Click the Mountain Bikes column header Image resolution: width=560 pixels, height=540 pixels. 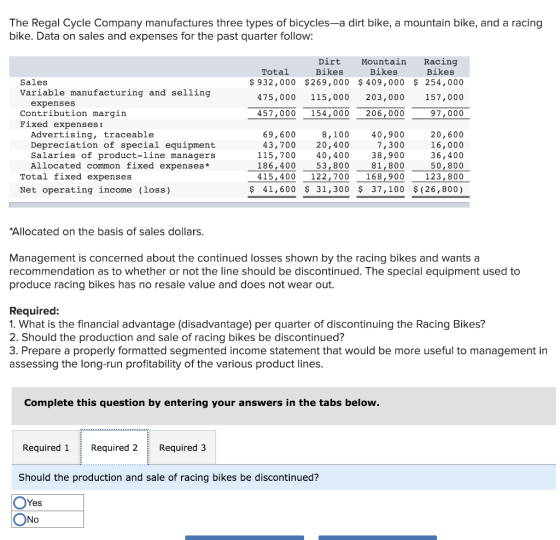coord(384,67)
